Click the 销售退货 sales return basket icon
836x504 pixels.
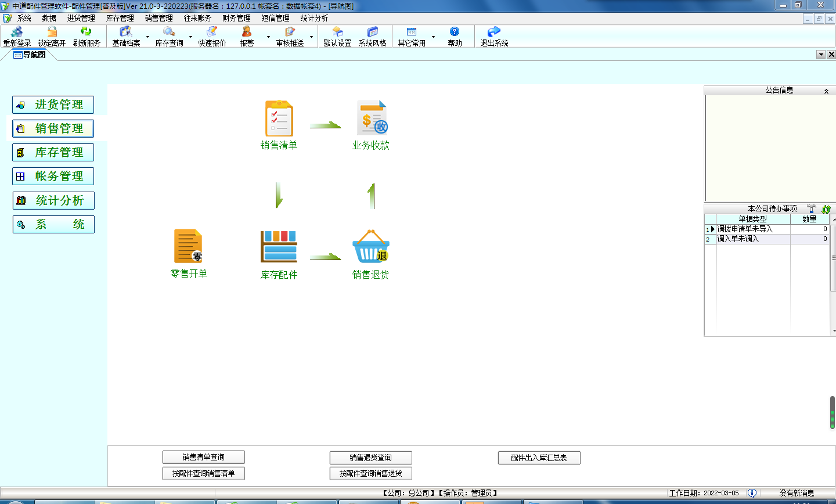tap(371, 247)
